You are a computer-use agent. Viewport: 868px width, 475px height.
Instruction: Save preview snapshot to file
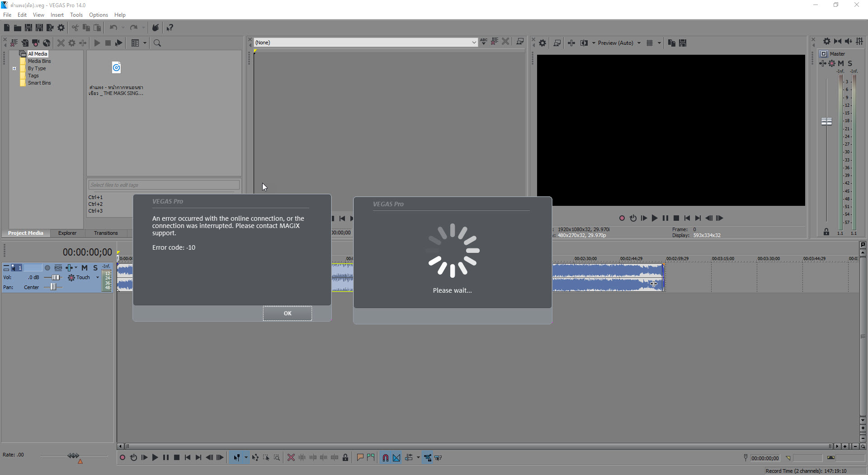tap(683, 43)
